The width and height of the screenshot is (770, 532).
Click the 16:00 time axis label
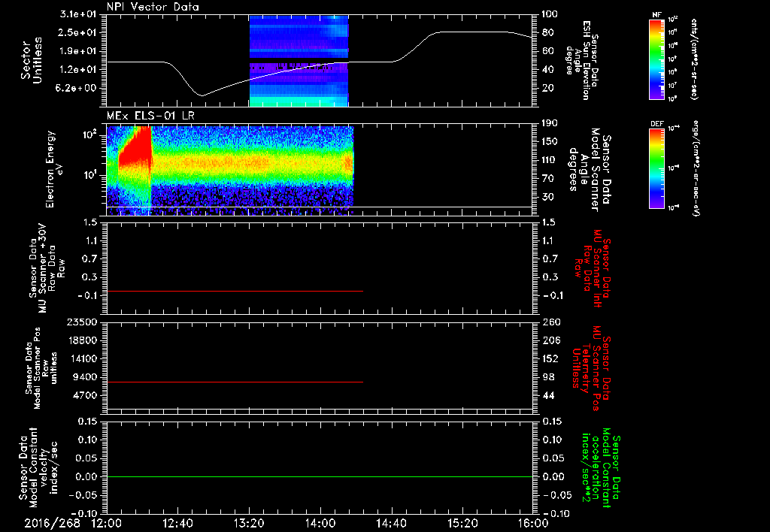(533, 523)
